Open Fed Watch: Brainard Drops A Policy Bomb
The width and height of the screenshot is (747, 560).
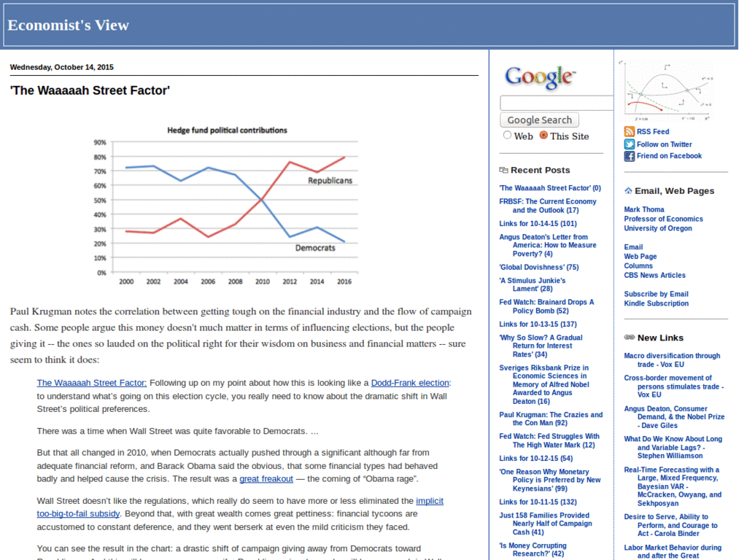point(546,306)
